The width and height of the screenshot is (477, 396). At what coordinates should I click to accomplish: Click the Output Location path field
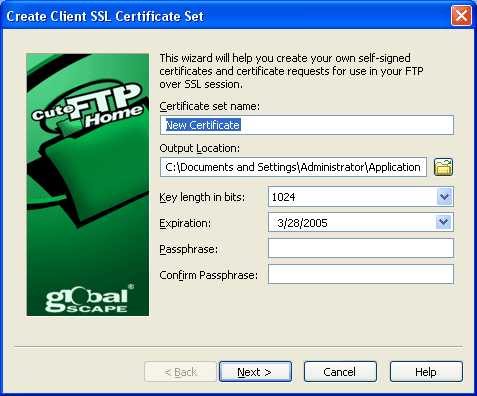coord(293,167)
